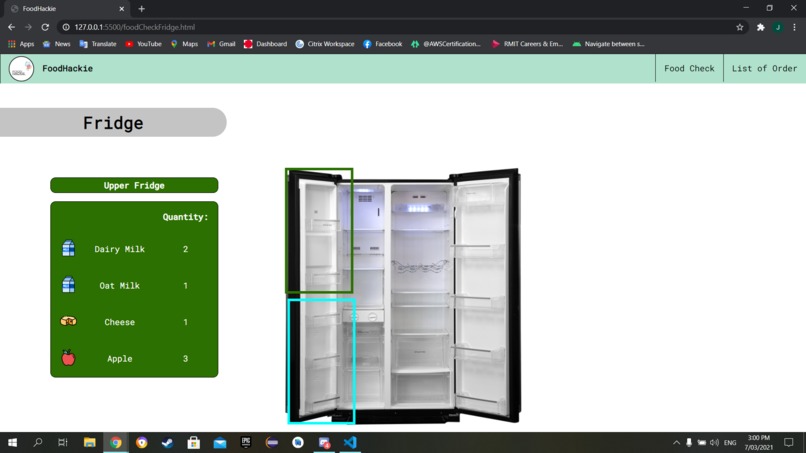Click the Cheese icon
Viewport: 806px width, 453px height.
68,321
